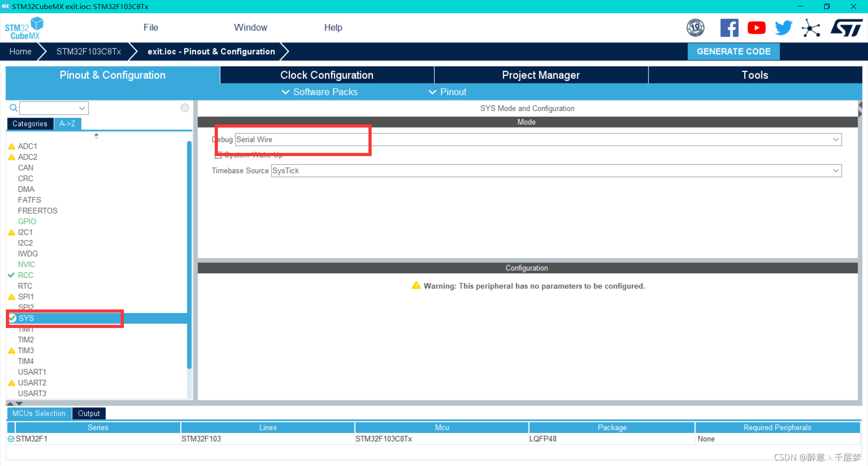
Task: Click the LQFP48 package cell
Action: pyautogui.click(x=612, y=439)
